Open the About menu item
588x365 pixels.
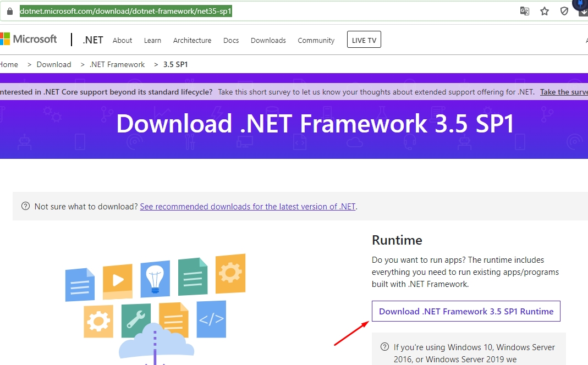pyautogui.click(x=122, y=40)
